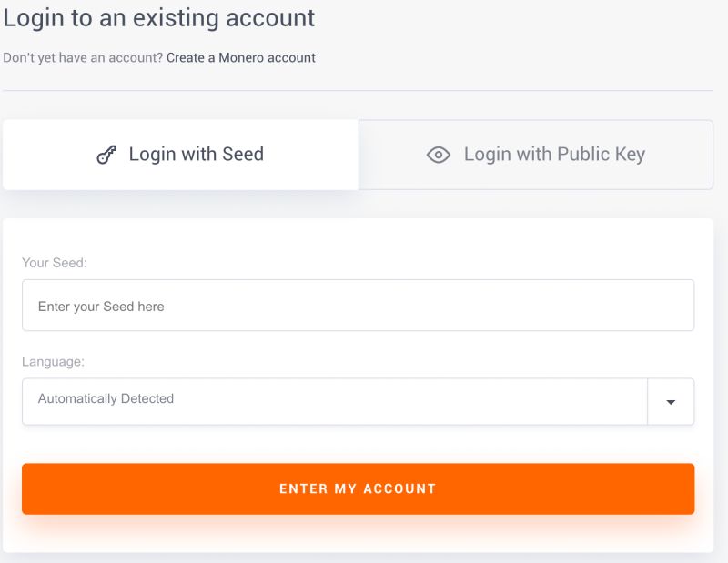The image size is (728, 563).
Task: Click the "Language:" field label
Action: [x=53, y=361]
